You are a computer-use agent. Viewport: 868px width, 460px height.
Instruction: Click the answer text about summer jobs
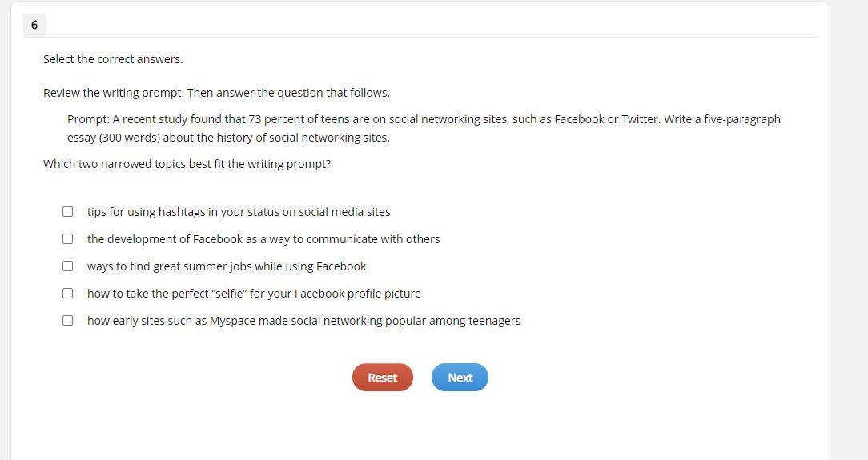click(227, 266)
